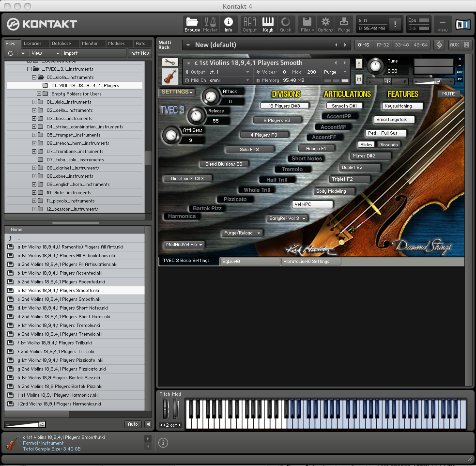
Task: Toggle the instrument Mute M button
Action: pyautogui.click(x=359, y=79)
